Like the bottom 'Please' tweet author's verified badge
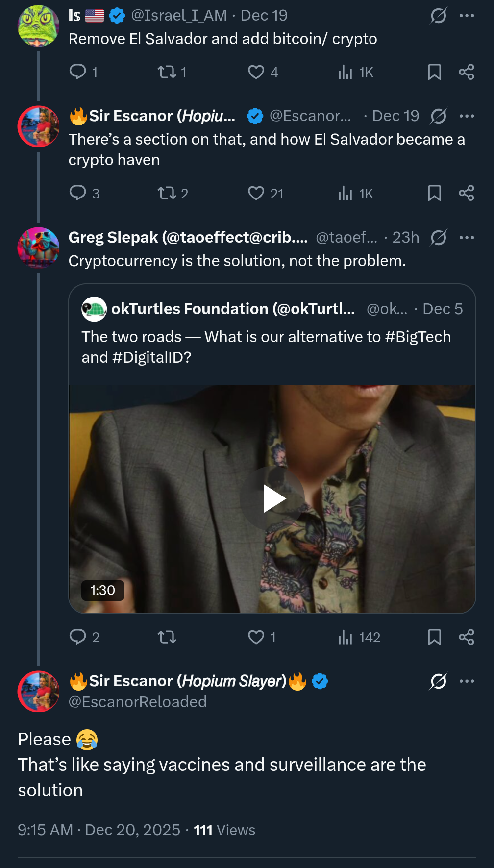The height and width of the screenshot is (868, 494). 319,681
